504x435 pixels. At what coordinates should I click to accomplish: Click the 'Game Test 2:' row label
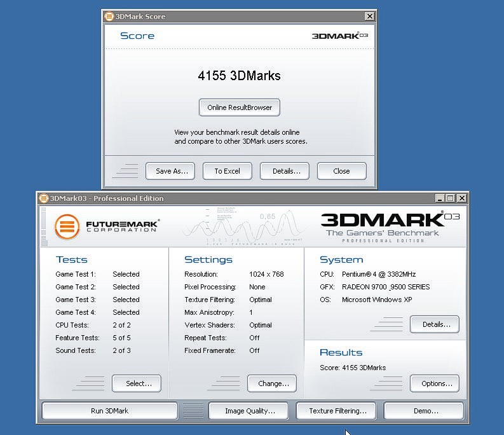[76, 287]
